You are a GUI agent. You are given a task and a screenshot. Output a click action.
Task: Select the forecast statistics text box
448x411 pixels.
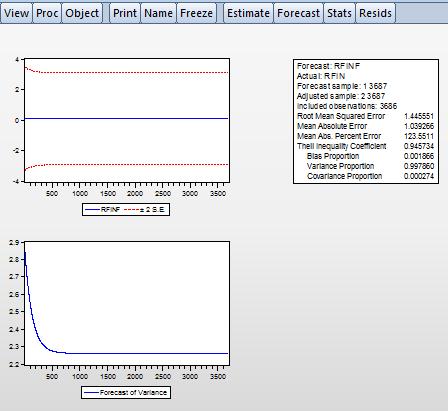click(366, 121)
